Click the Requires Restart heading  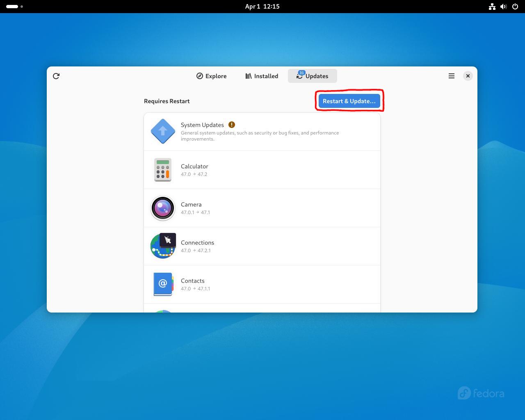167,101
